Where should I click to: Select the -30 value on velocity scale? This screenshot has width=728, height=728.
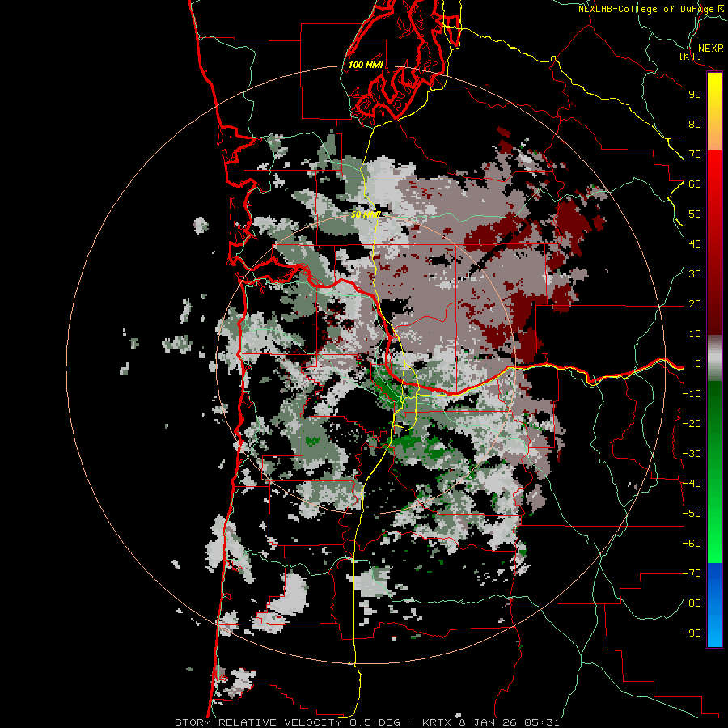(692, 454)
